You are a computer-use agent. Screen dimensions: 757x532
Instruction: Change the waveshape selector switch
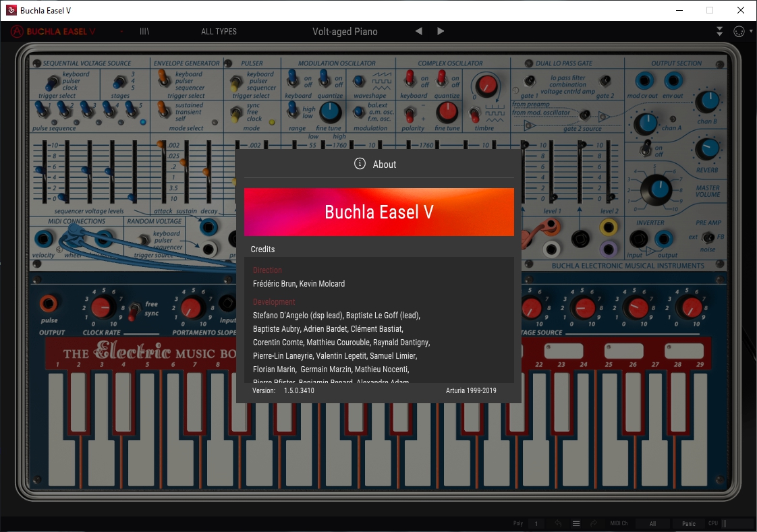359,81
